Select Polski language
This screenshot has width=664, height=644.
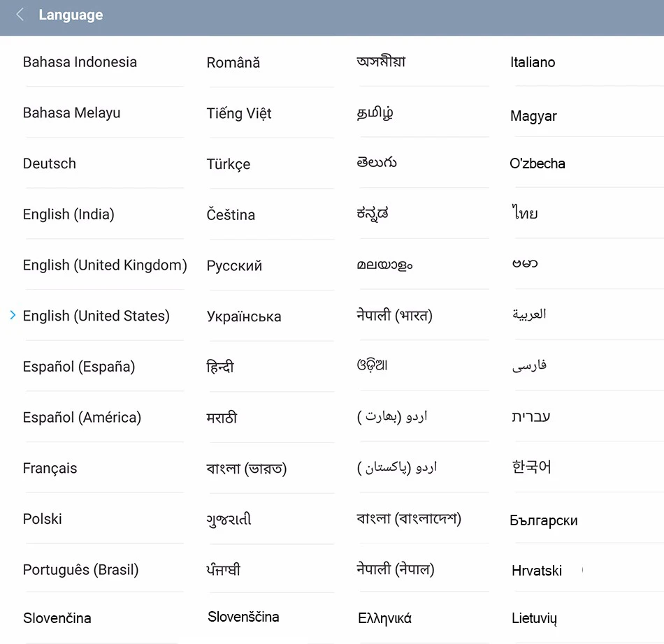43,519
